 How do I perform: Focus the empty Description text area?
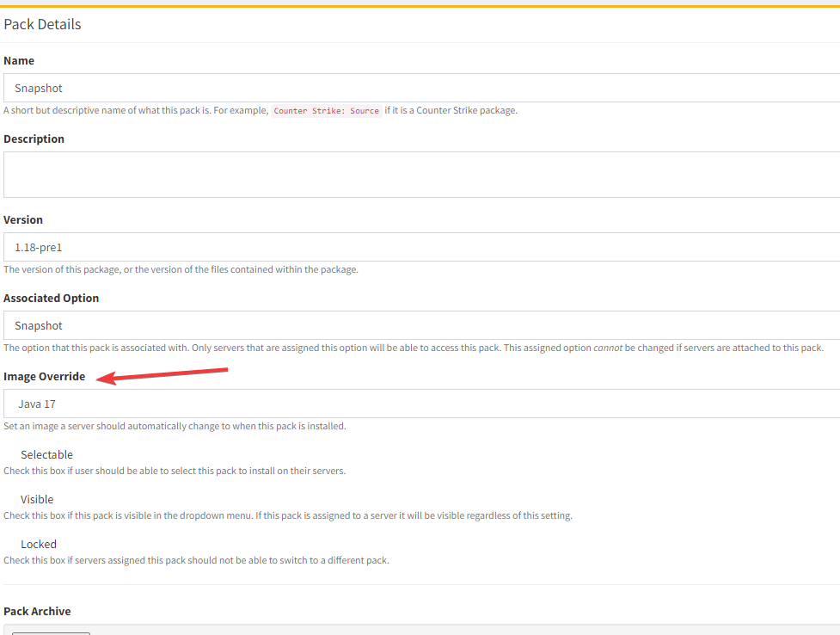pos(421,175)
